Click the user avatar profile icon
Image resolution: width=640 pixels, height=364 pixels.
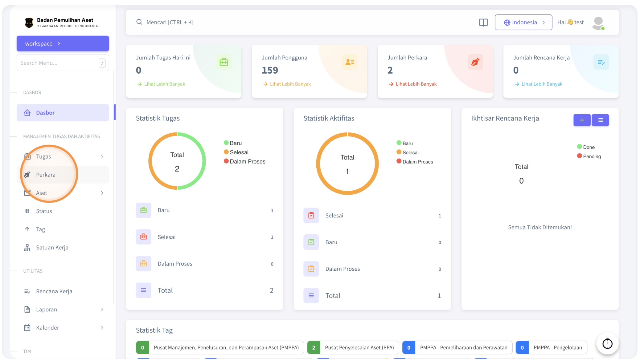(598, 23)
